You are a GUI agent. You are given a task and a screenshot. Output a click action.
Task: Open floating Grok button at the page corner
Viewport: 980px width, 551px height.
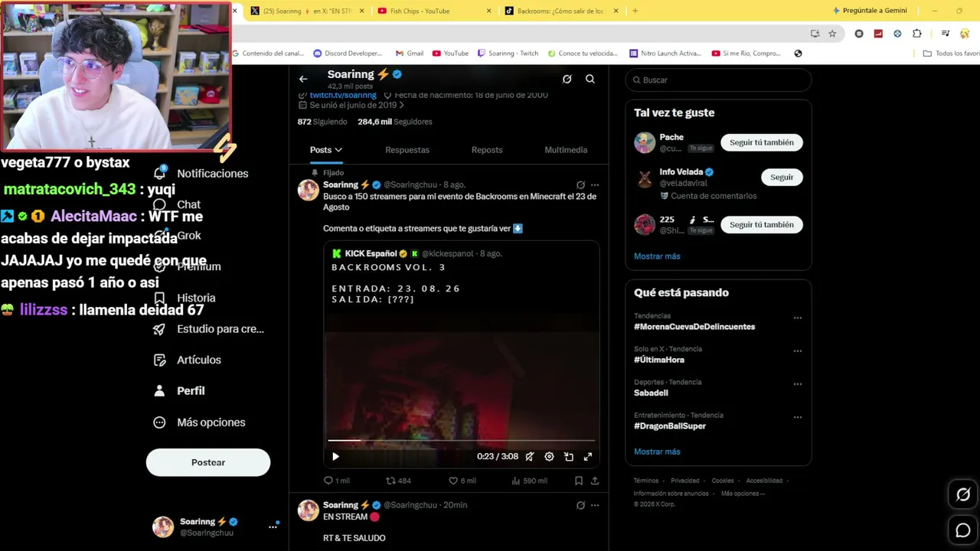pyautogui.click(x=963, y=494)
